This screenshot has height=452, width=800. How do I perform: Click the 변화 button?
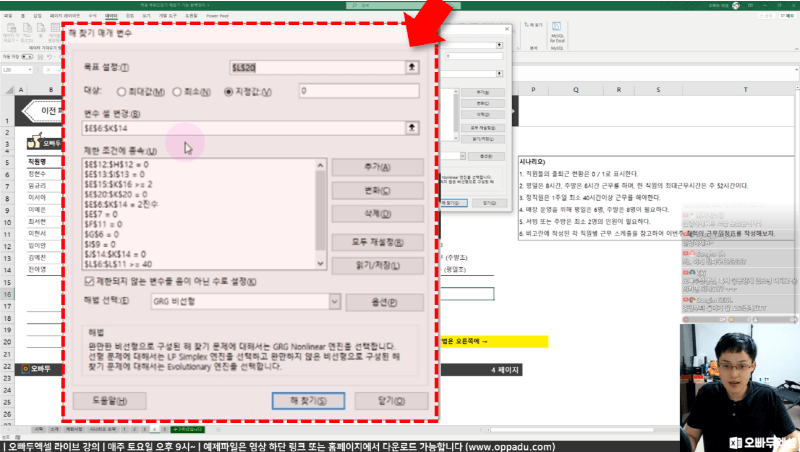click(x=378, y=190)
